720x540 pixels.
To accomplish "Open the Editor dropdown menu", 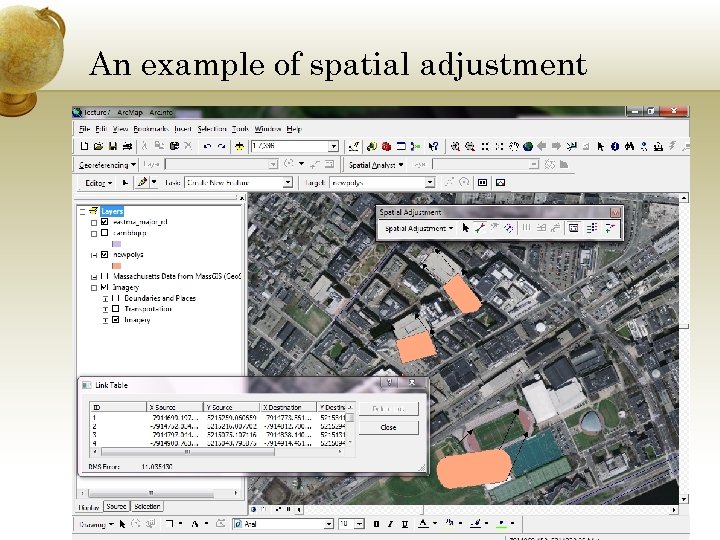I will (x=98, y=183).
